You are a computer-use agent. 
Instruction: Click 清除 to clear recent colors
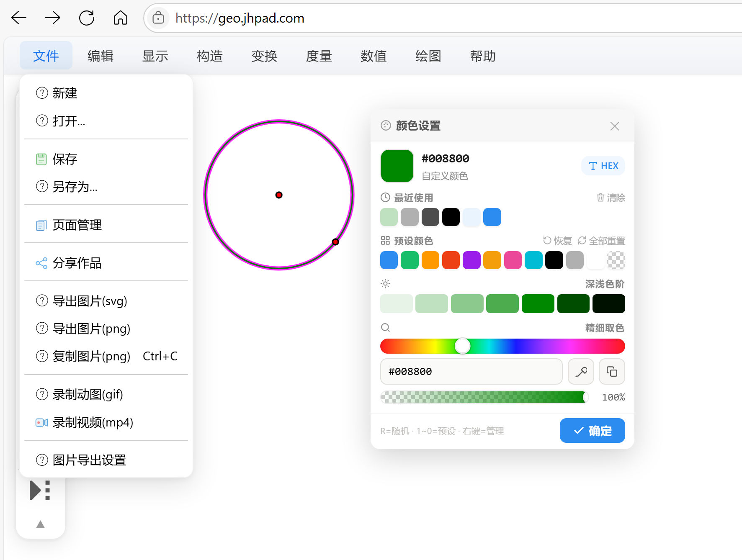coord(611,198)
